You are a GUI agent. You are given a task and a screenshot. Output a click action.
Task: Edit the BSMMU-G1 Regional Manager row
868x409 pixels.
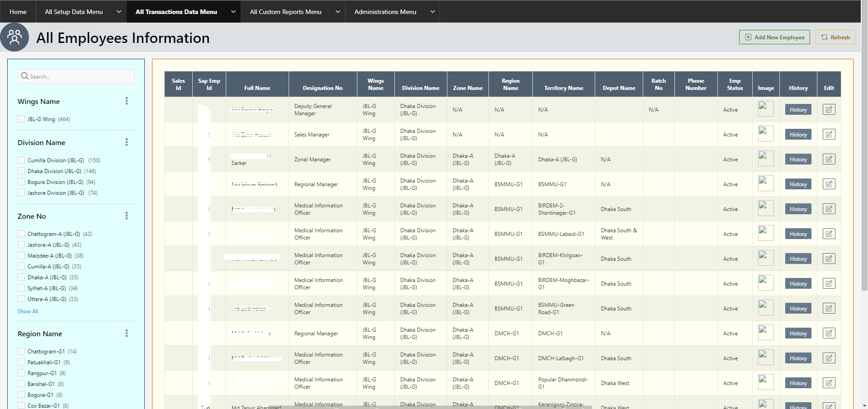pos(829,184)
